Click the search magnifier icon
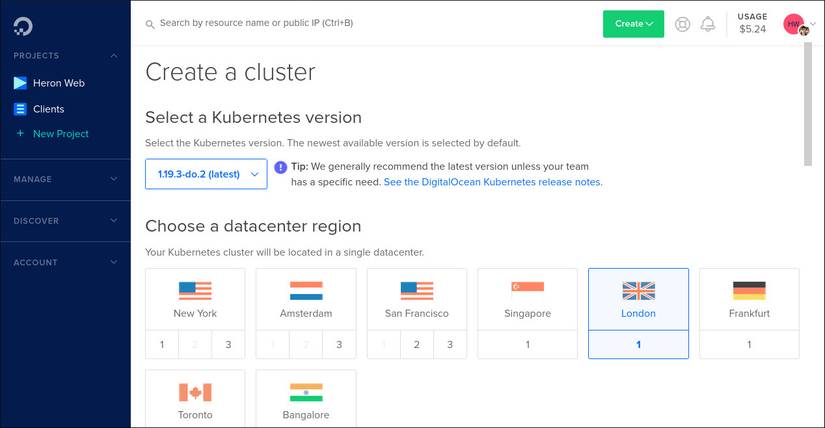825x428 pixels. (150, 24)
